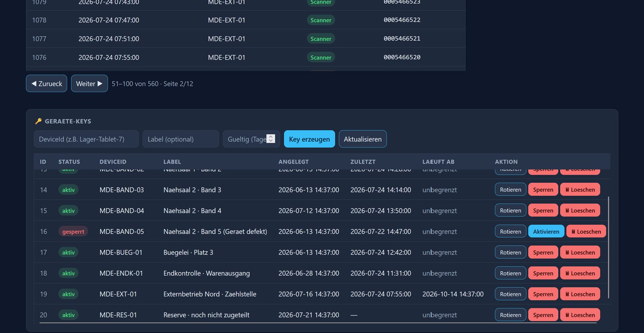Go to next page with Weiter

[89, 83]
